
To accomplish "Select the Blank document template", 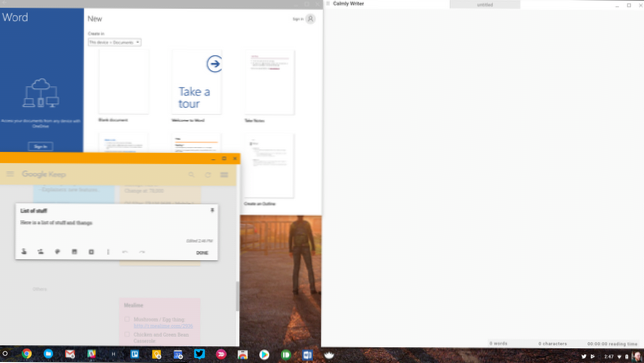I will tap(124, 82).
